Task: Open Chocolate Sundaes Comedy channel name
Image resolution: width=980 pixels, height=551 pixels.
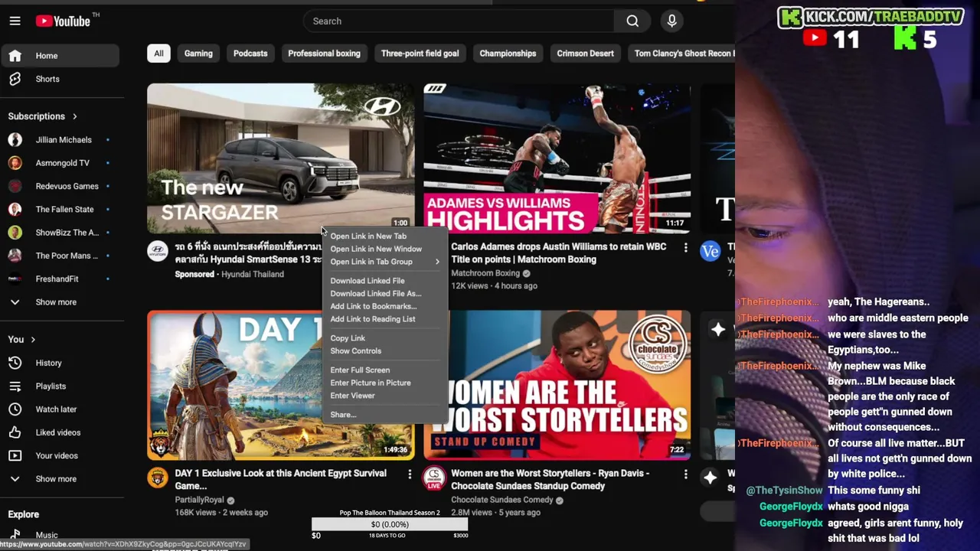Action: pos(502,500)
